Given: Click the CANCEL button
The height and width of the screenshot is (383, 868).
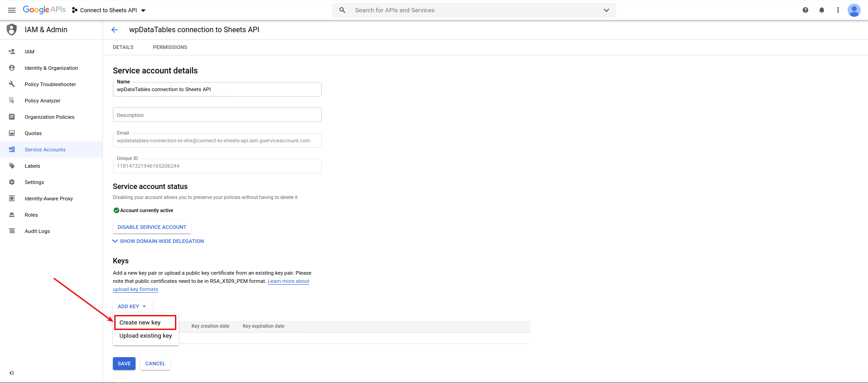Looking at the screenshot, I should coord(155,364).
